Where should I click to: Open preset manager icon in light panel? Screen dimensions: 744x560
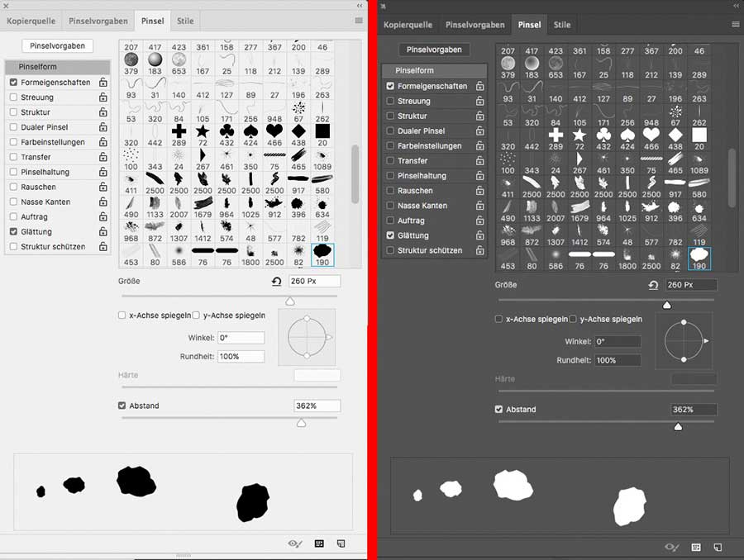[319, 543]
